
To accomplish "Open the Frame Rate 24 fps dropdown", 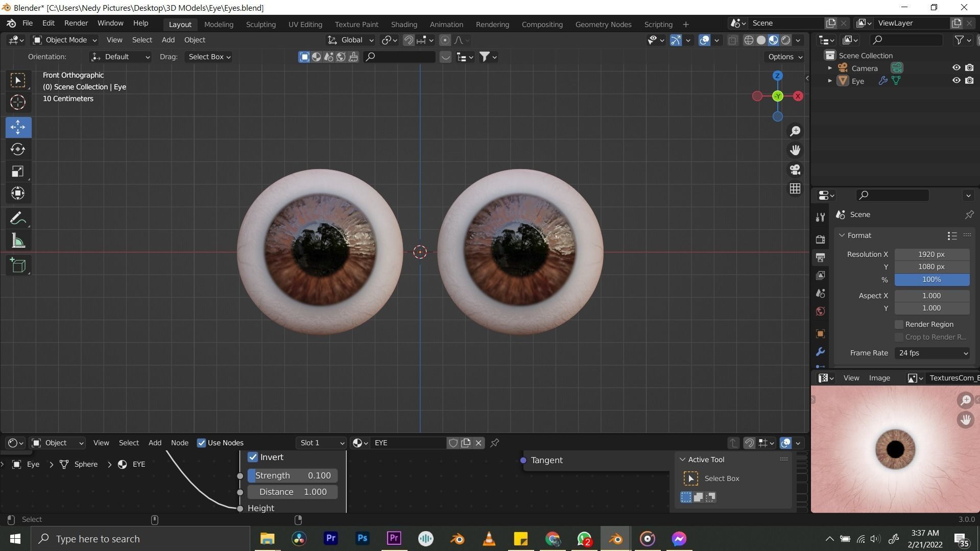I will tap(932, 353).
